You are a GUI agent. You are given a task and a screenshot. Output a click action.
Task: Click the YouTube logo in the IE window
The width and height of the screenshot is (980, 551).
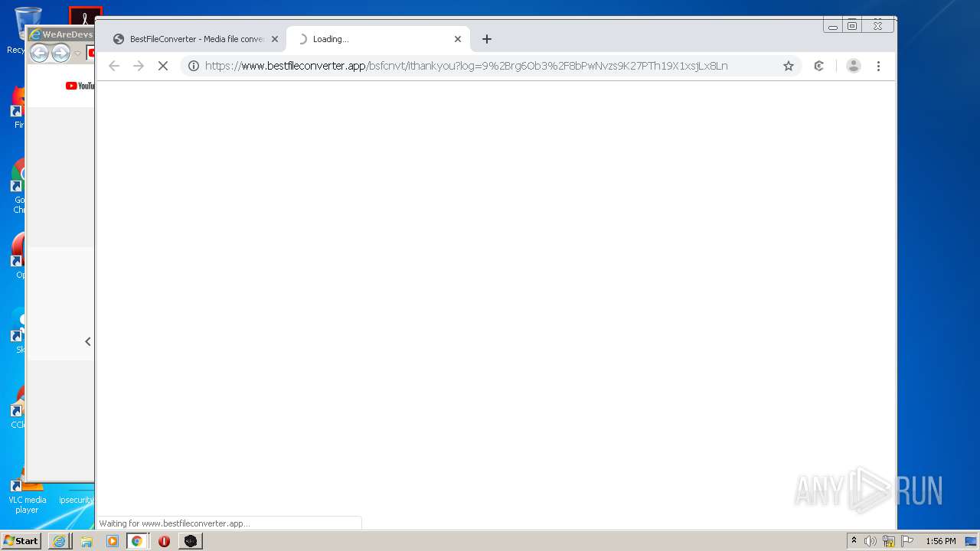80,86
